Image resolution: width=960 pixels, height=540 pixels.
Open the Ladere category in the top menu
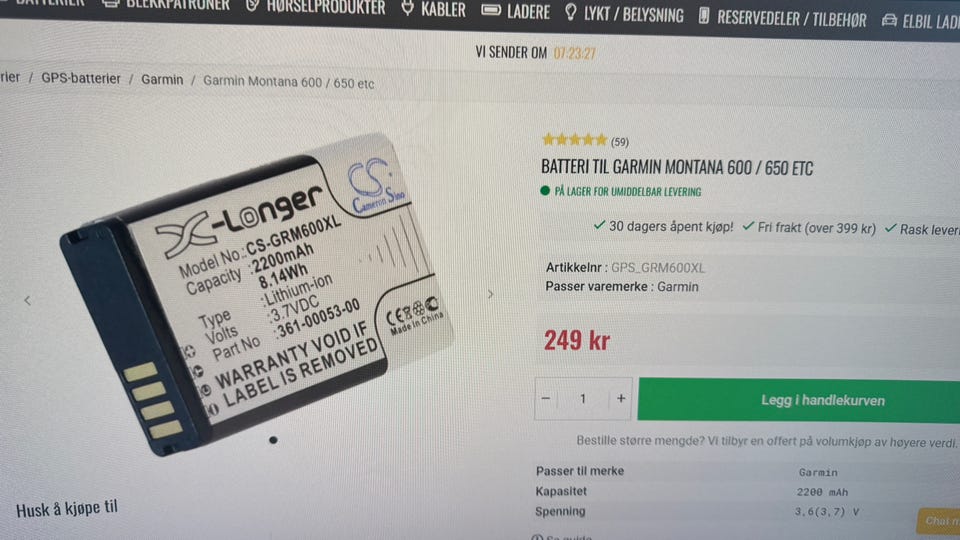(516, 11)
